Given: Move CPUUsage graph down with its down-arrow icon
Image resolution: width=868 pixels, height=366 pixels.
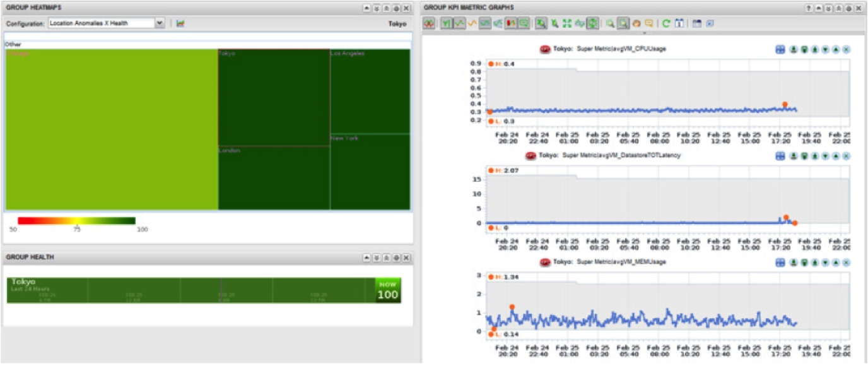Looking at the screenshot, I should 825,49.
